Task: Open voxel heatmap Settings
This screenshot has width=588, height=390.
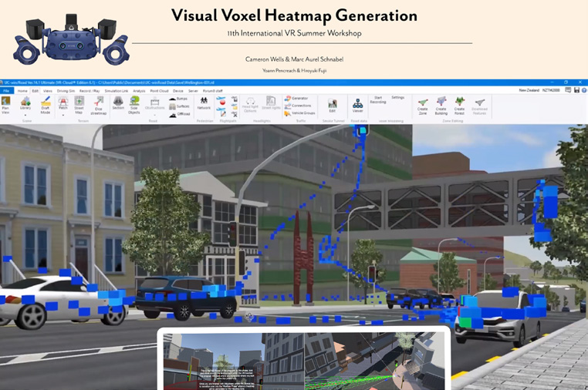Action: 398,97
